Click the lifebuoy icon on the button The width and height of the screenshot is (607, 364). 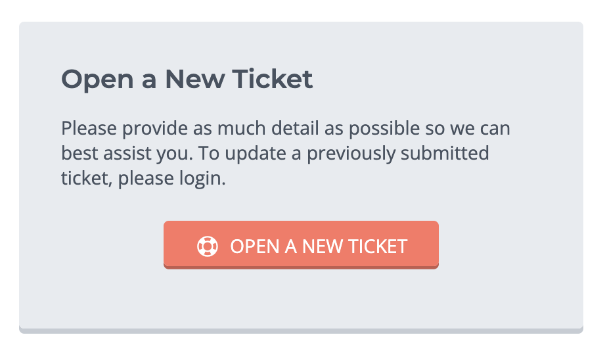[x=208, y=246]
